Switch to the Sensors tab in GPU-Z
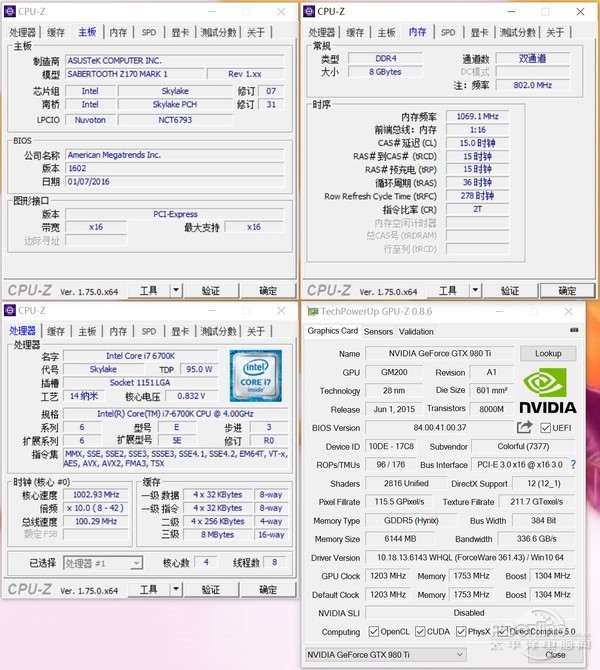This screenshot has height=670, width=600. 378,331
